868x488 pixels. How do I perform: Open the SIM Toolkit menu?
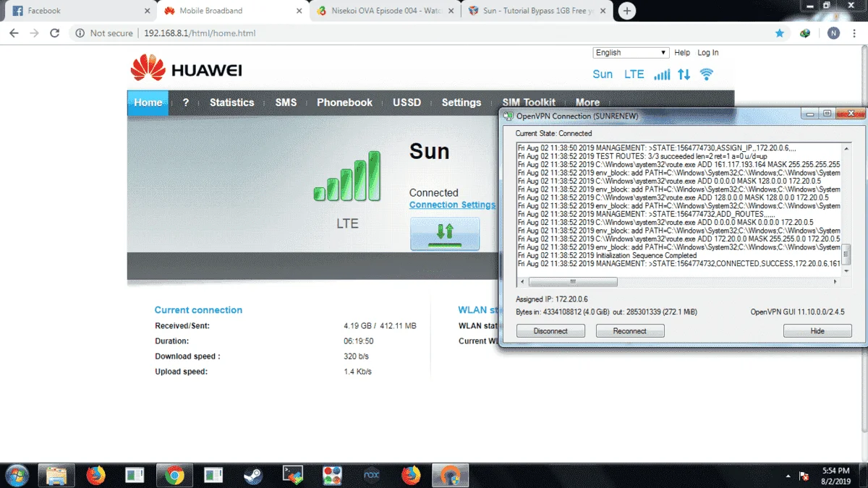(529, 103)
